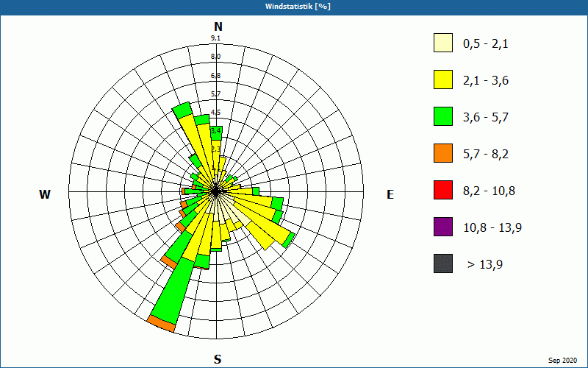
Task: Click the center of the wind rose
Action: point(216,191)
